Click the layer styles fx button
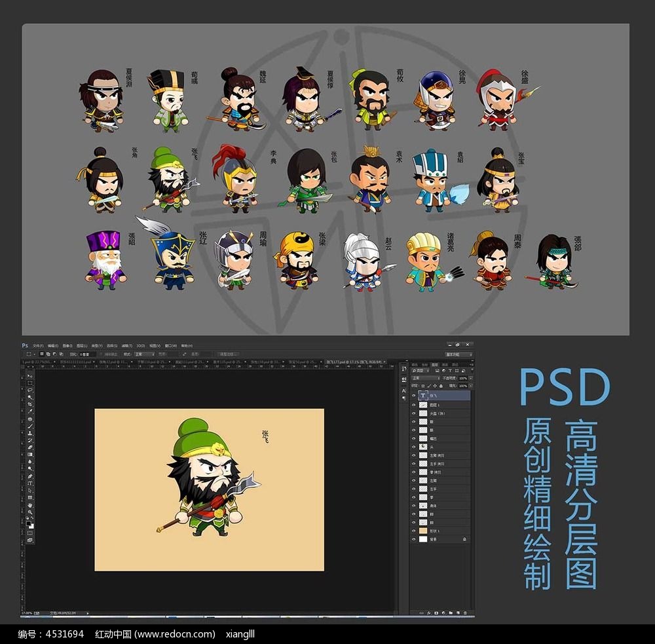 (x=429, y=613)
